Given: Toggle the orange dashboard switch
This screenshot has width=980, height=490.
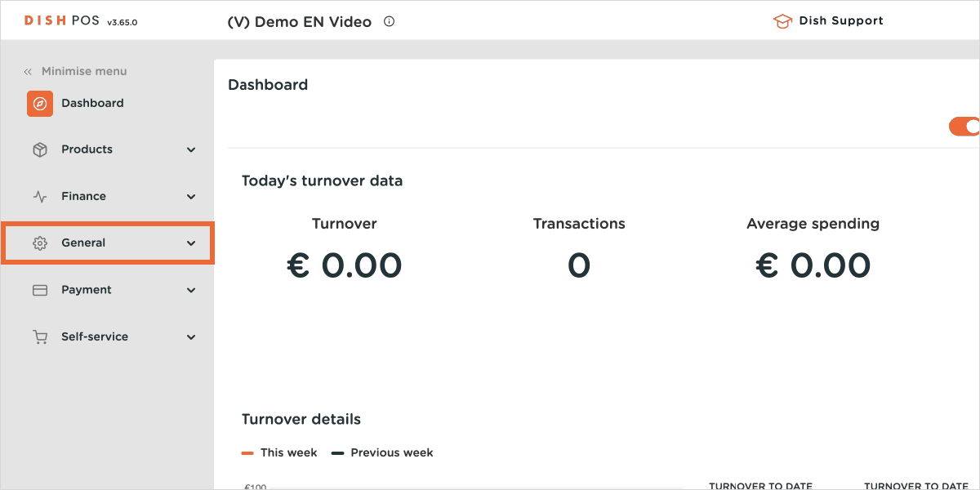Looking at the screenshot, I should coord(965,126).
